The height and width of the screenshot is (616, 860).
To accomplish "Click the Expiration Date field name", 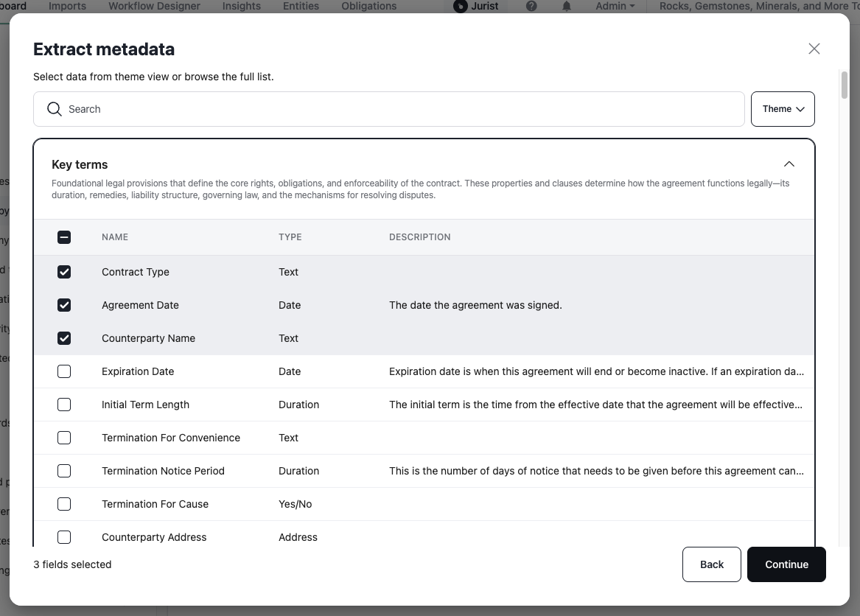I will click(x=138, y=371).
